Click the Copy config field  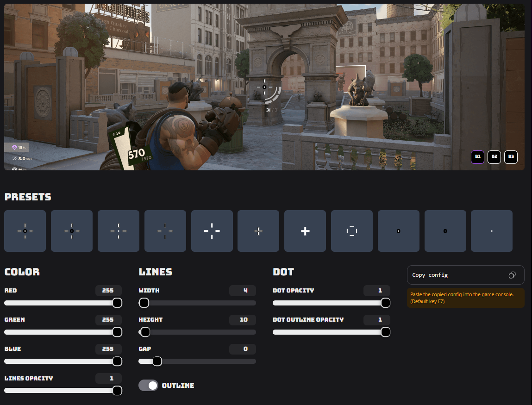pos(465,275)
